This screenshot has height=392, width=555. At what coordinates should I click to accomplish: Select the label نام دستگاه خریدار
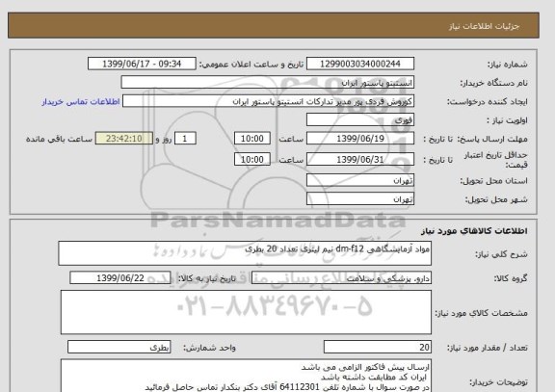pos(493,83)
